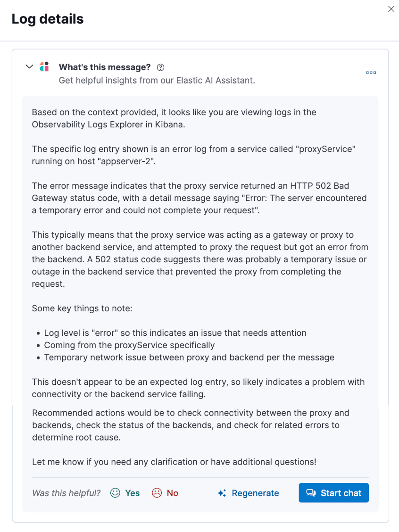Click the "Get helpful insights" subtitle text
The height and width of the screenshot is (532, 399).
pos(157,80)
